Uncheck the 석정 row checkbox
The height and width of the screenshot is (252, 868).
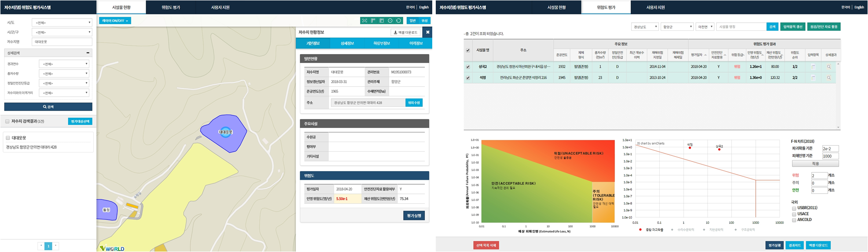pyautogui.click(x=468, y=78)
